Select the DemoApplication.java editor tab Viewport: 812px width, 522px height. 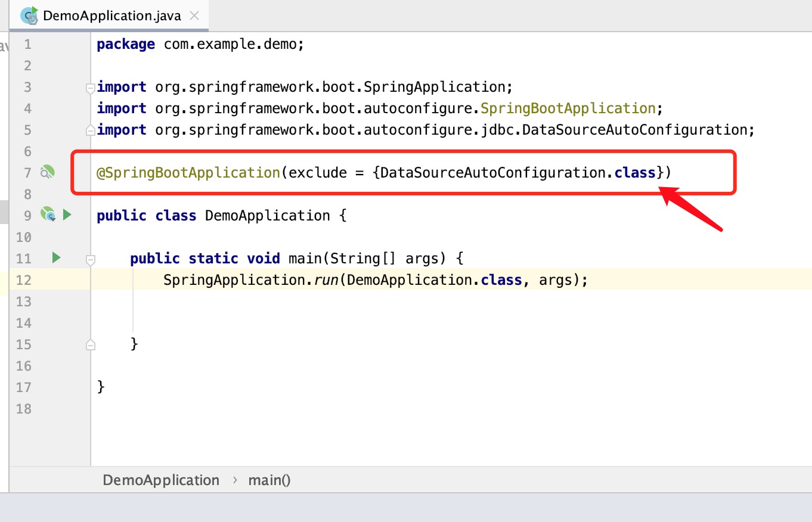click(110, 15)
